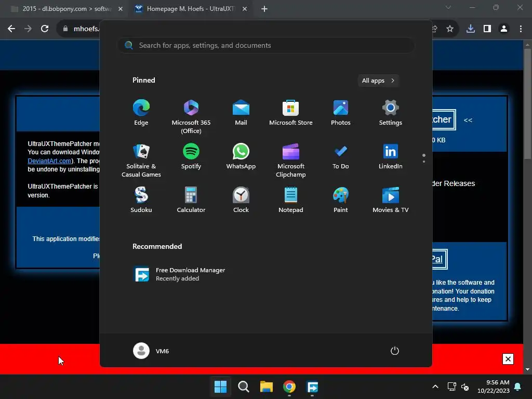Open the network status tray icon
Screen dimensions: 532x399
(451, 387)
